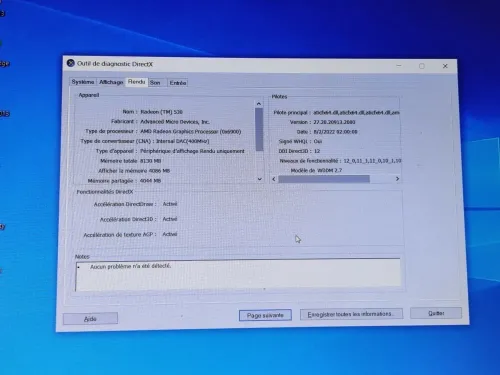
Task: Click the up arrow of Appareil scrollbar
Action: 259,104
